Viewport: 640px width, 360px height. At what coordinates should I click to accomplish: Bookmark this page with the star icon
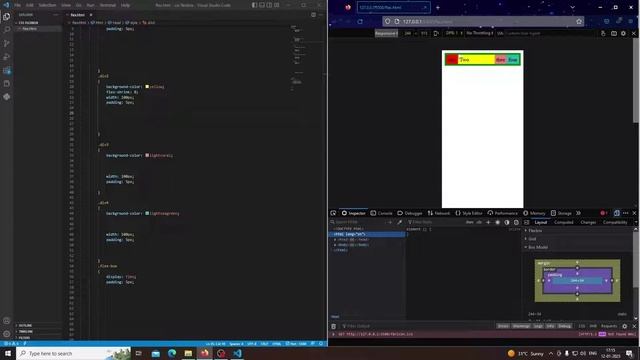[x=579, y=21]
